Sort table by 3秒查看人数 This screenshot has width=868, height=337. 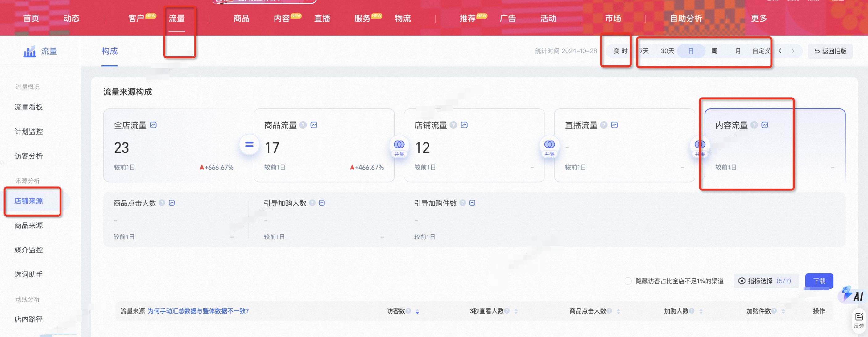[x=516, y=311]
